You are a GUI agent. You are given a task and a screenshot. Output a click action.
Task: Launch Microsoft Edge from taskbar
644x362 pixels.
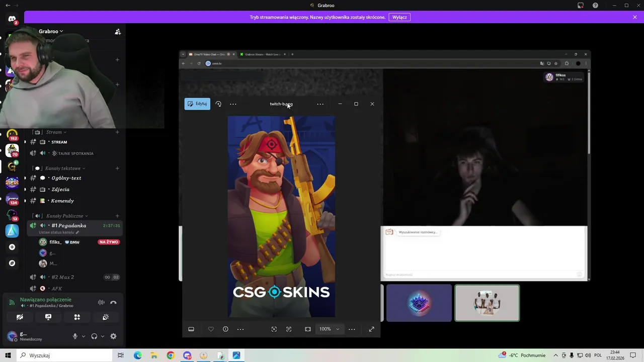point(138,355)
